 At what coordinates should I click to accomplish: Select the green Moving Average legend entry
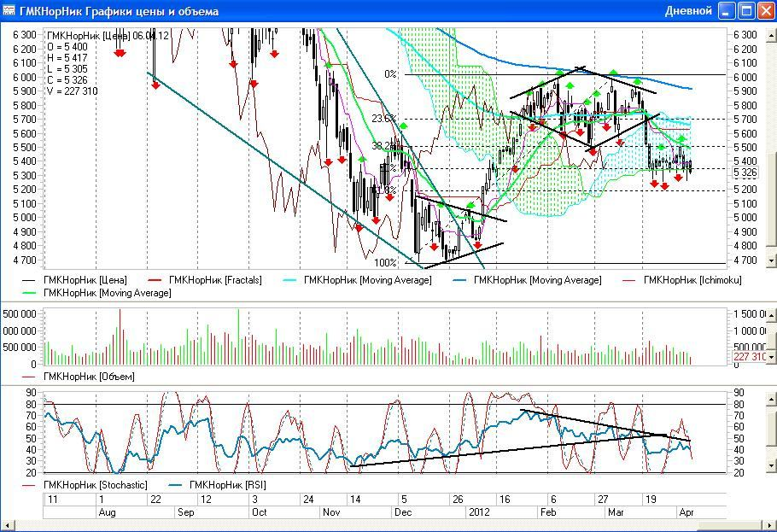click(x=107, y=293)
